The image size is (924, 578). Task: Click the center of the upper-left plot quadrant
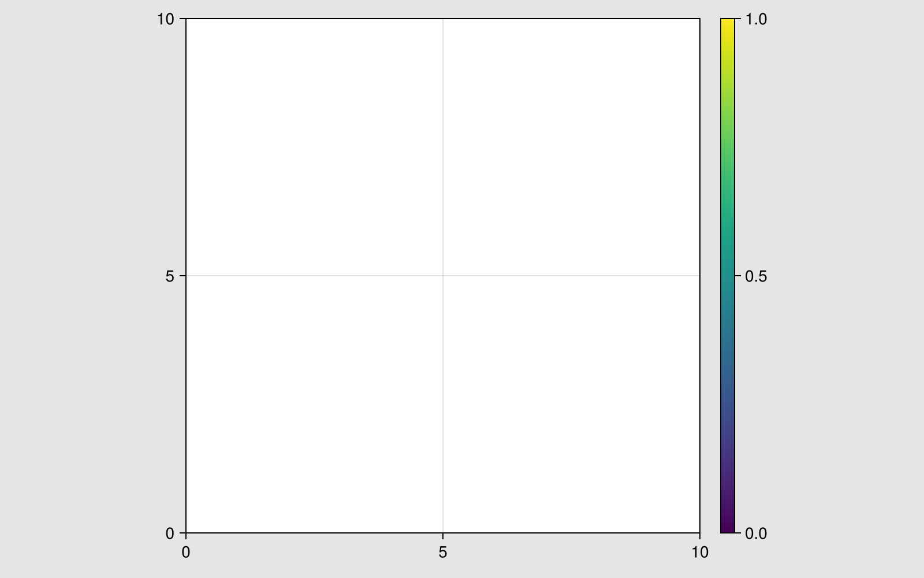[x=314, y=147]
